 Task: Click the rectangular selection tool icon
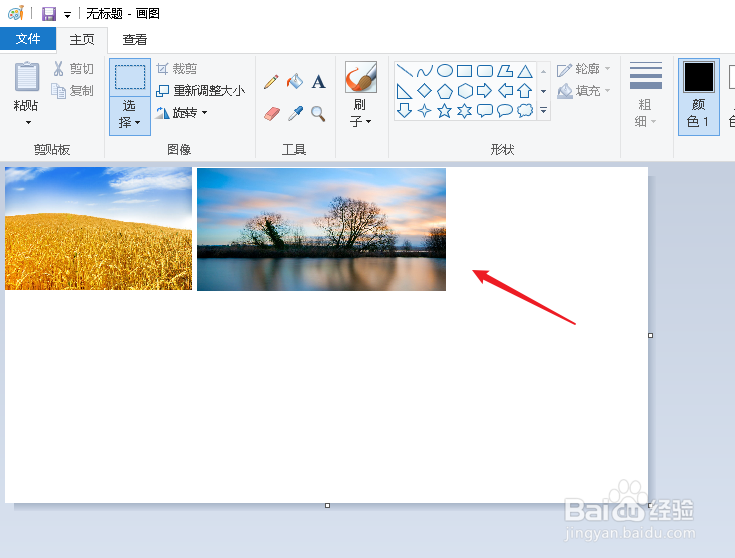(x=130, y=77)
